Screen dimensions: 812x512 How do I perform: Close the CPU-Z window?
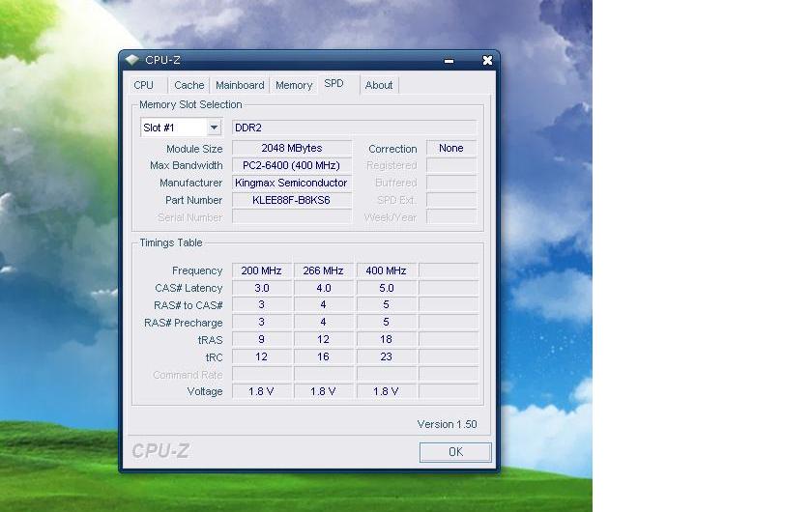[x=487, y=60]
